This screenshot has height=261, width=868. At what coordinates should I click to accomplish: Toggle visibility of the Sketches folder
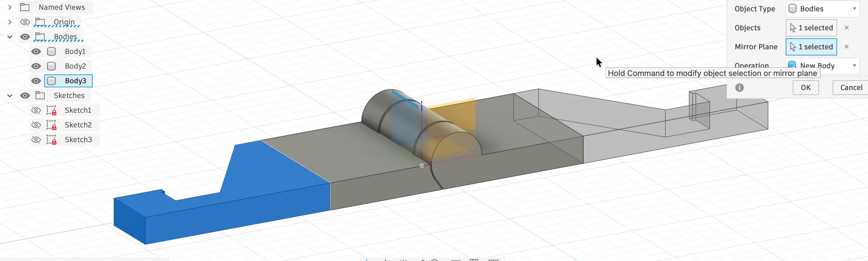coord(25,96)
